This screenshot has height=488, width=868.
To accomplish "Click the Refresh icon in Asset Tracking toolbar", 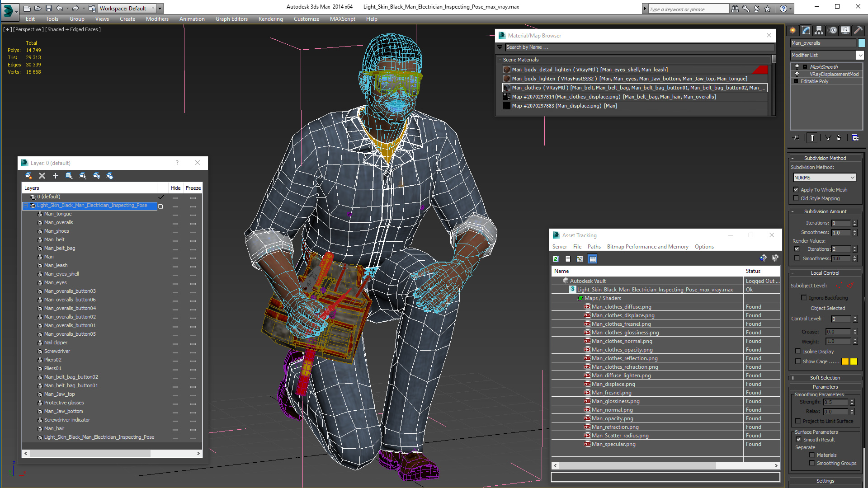I will (556, 259).
